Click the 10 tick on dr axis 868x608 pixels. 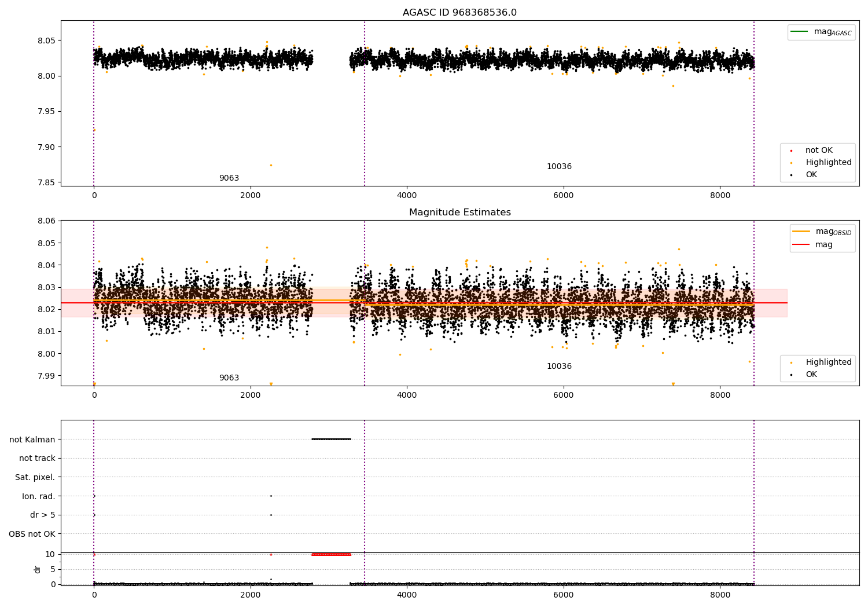click(x=50, y=554)
